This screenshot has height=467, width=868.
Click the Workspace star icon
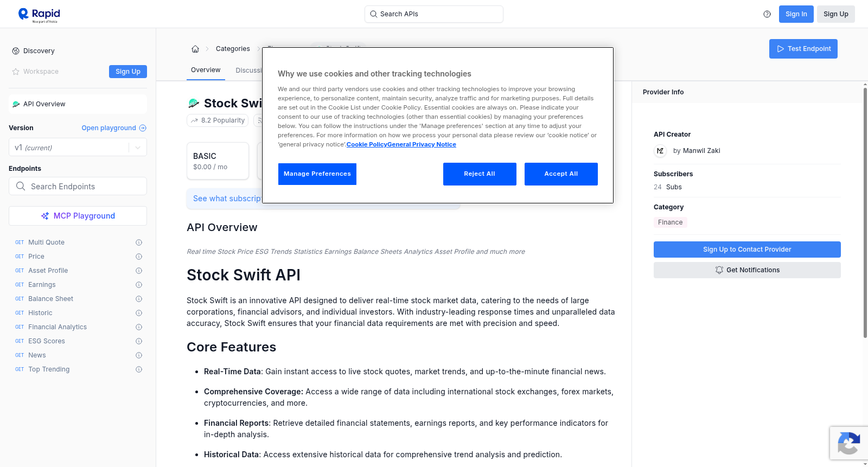click(x=16, y=72)
